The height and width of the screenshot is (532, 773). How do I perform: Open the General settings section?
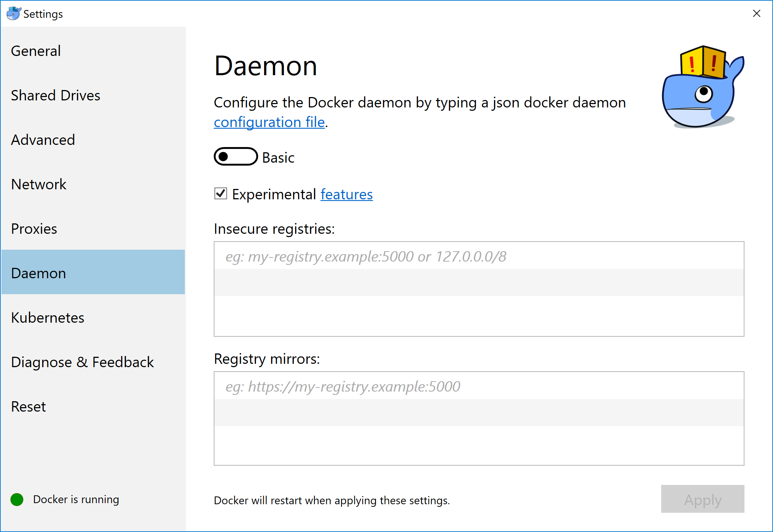click(x=36, y=51)
